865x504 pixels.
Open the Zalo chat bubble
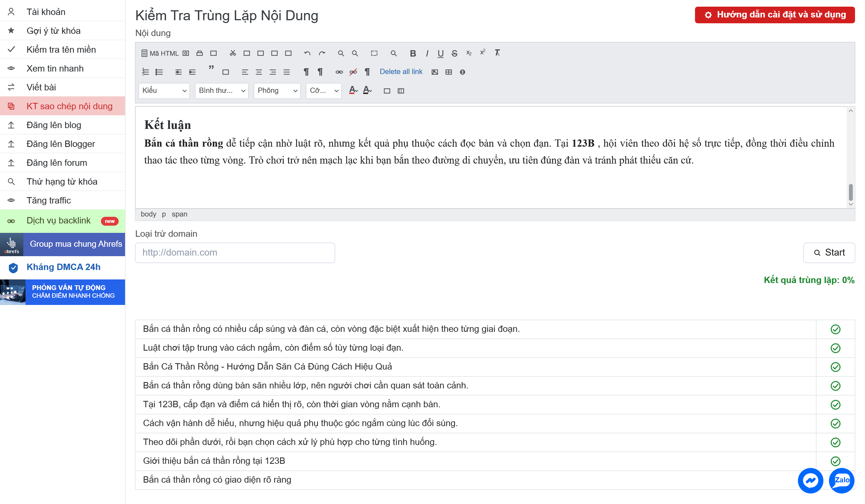841,480
